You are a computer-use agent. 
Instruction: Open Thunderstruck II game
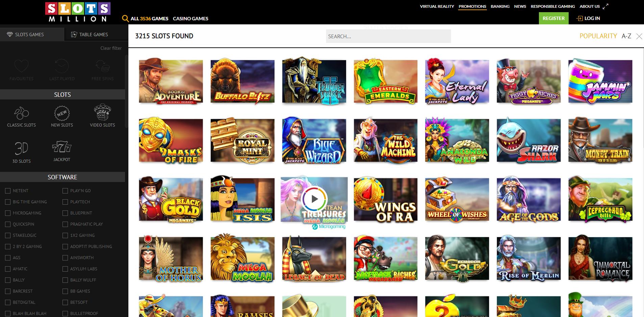tap(314, 81)
